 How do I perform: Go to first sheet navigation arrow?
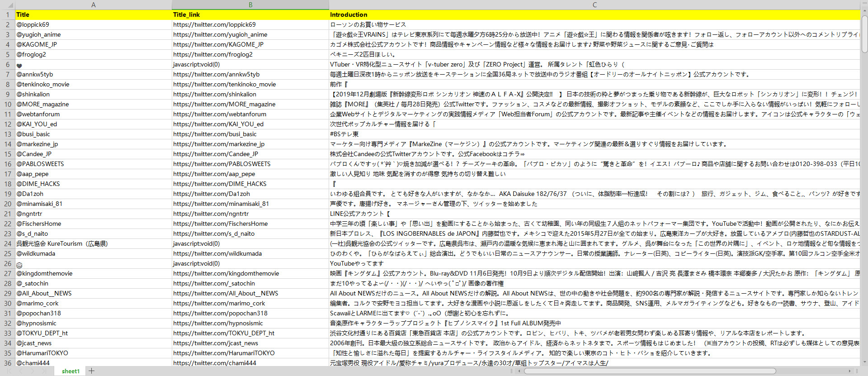pyautogui.click(x=9, y=371)
